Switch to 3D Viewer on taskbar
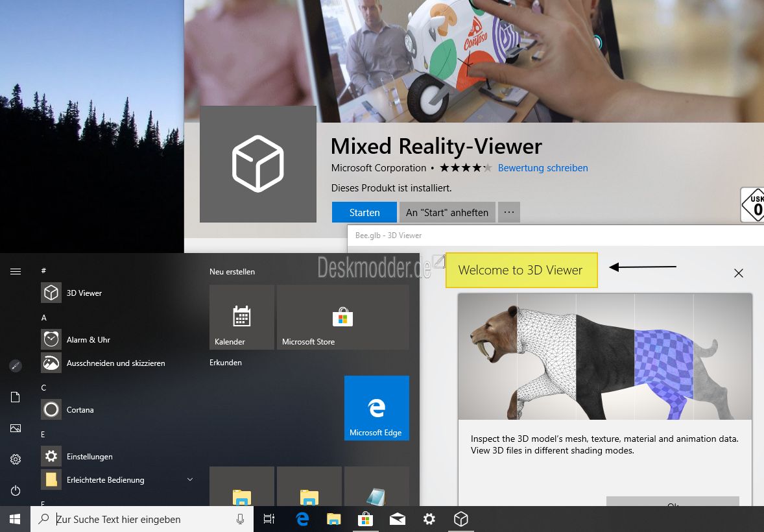Screen dimensions: 764x532 coord(461,519)
